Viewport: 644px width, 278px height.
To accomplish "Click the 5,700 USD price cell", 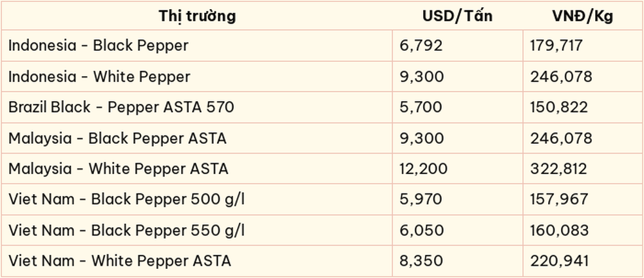I will (x=457, y=107).
